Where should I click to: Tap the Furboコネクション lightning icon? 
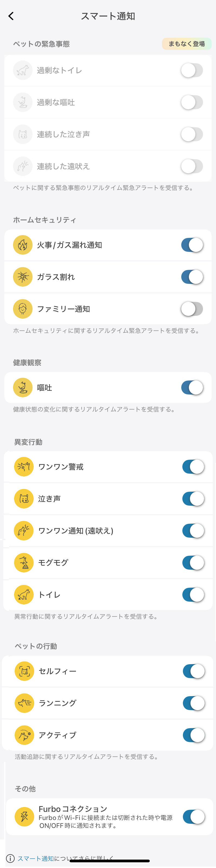tap(24, 816)
